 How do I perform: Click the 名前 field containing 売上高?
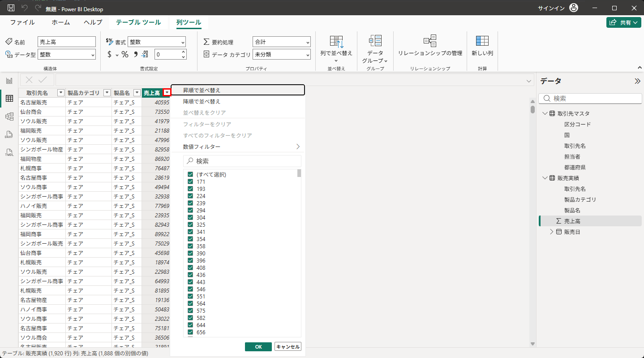pyautogui.click(x=67, y=42)
